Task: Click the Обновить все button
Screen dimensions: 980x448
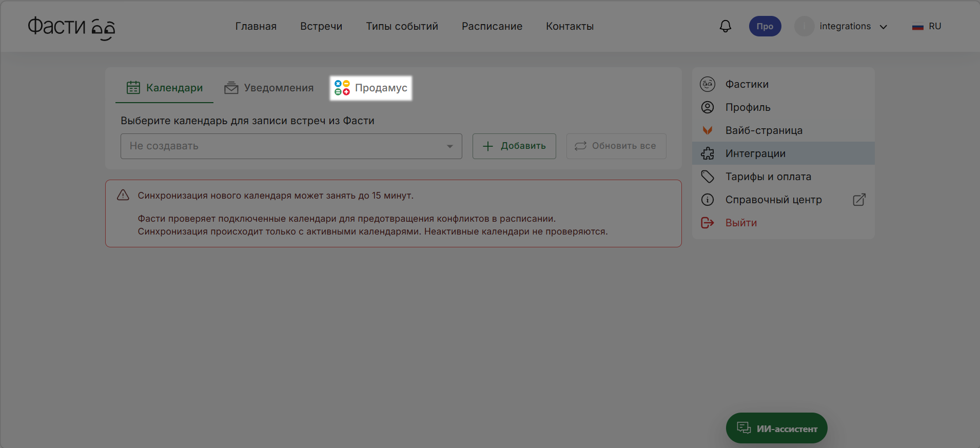Action: (616, 146)
